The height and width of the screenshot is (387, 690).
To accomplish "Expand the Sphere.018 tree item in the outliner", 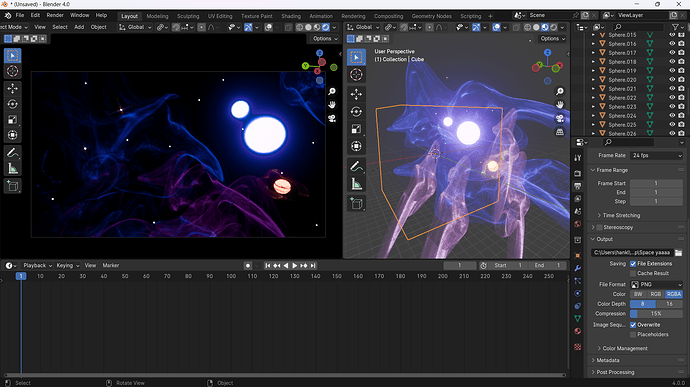I will tap(593, 62).
